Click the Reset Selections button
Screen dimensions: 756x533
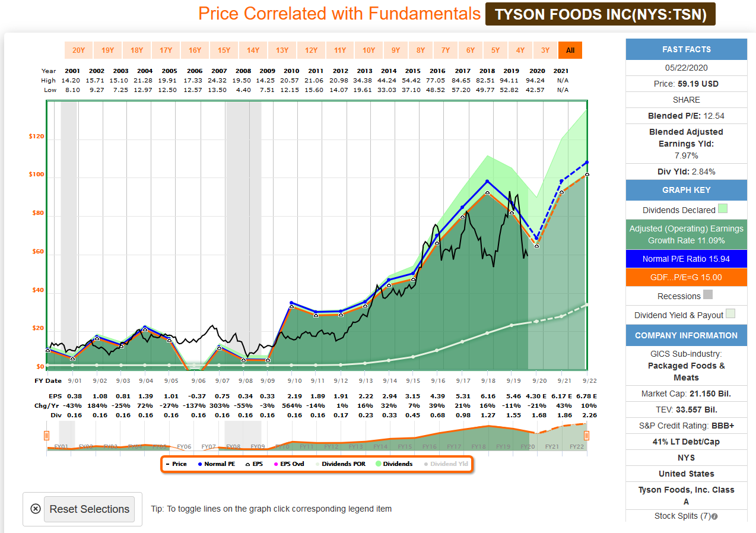tap(89, 509)
